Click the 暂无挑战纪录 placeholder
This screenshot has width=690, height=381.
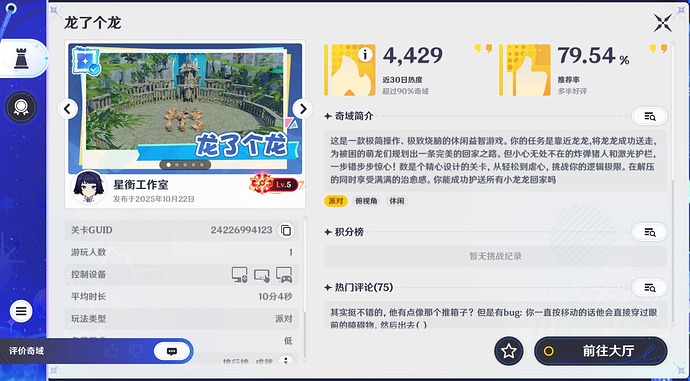click(x=495, y=256)
